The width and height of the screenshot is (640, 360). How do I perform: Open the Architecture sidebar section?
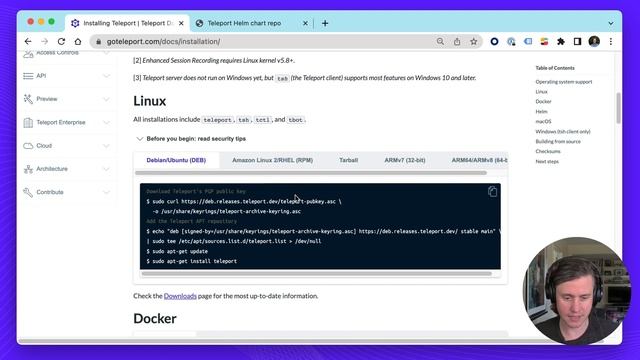point(52,169)
